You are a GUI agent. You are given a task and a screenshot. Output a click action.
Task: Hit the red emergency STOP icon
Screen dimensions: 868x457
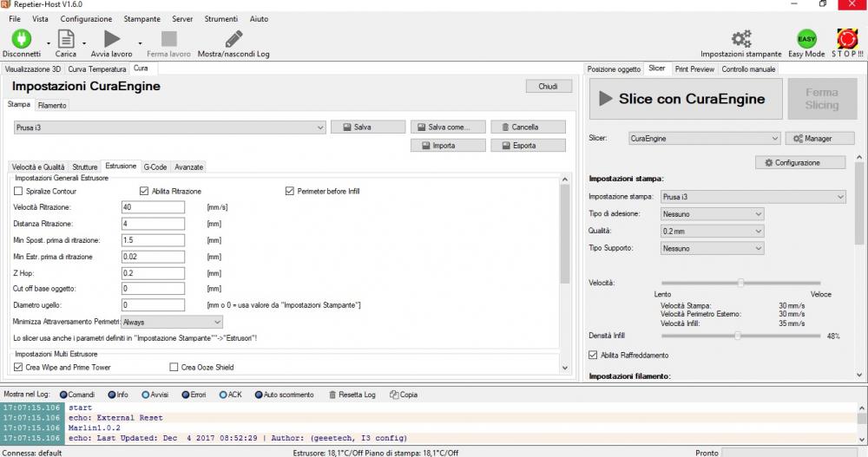coord(847,39)
